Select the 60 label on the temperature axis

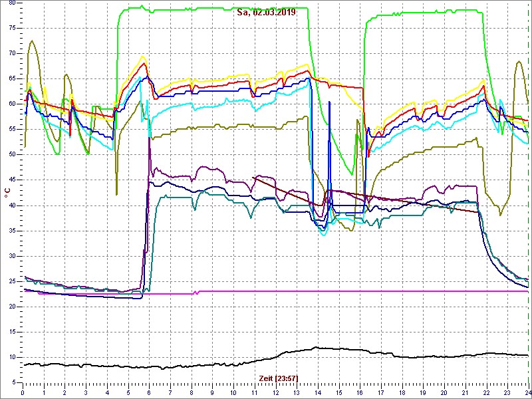12,104
